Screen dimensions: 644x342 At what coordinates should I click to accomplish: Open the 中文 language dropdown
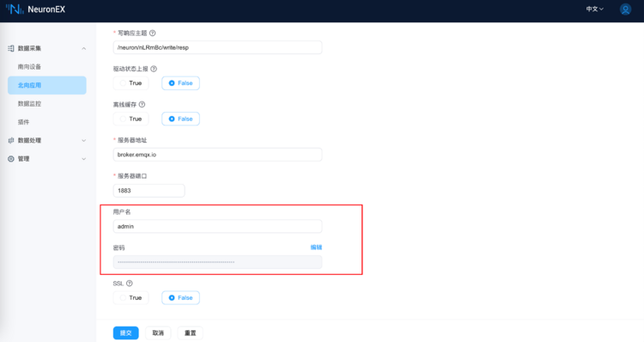[594, 9]
